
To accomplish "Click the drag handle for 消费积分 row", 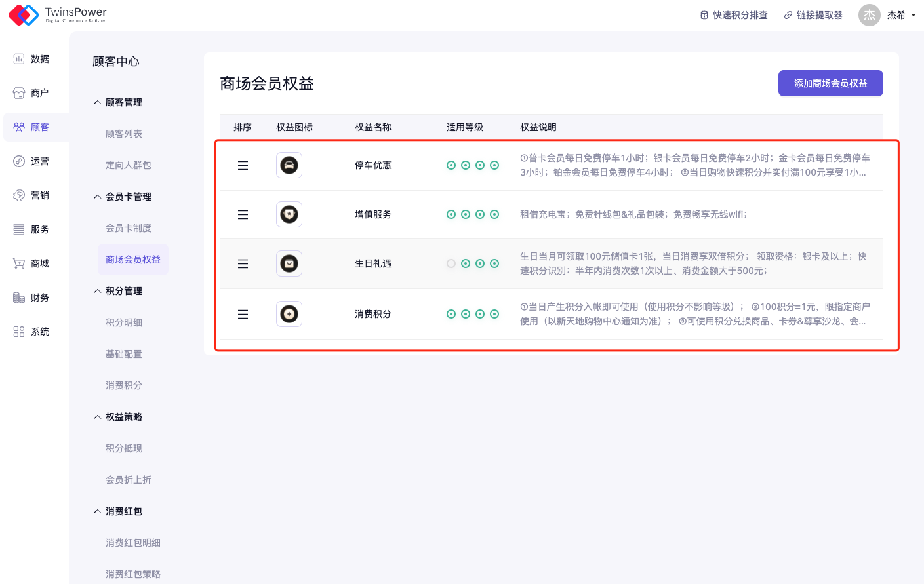I will click(x=243, y=315).
